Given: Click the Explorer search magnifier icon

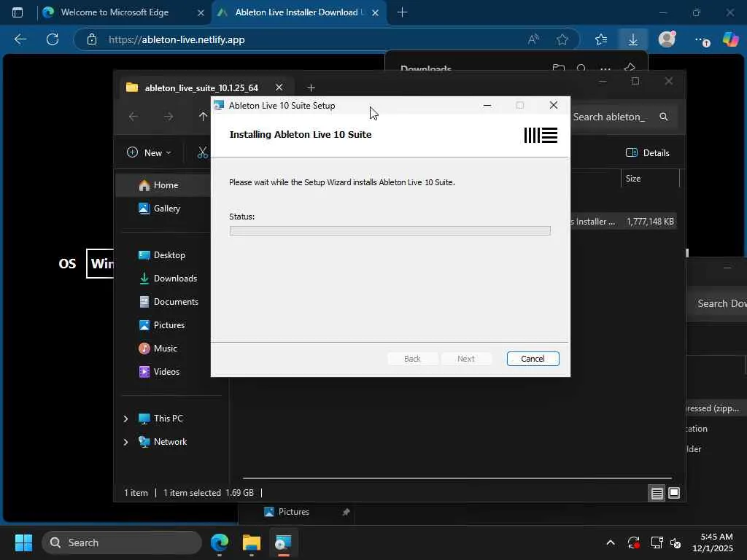Looking at the screenshot, I should point(664,117).
